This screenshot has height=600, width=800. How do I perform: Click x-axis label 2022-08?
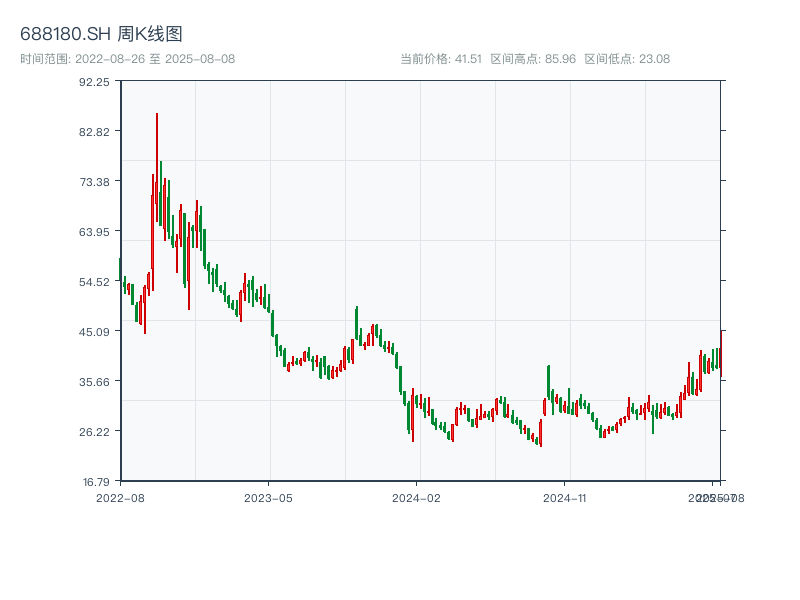pyautogui.click(x=120, y=498)
